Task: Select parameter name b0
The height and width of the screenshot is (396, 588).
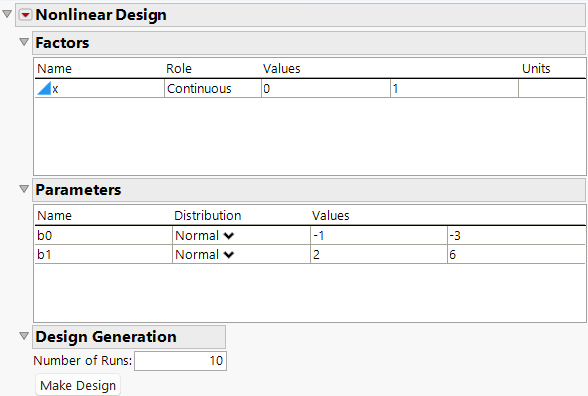Action: click(45, 236)
